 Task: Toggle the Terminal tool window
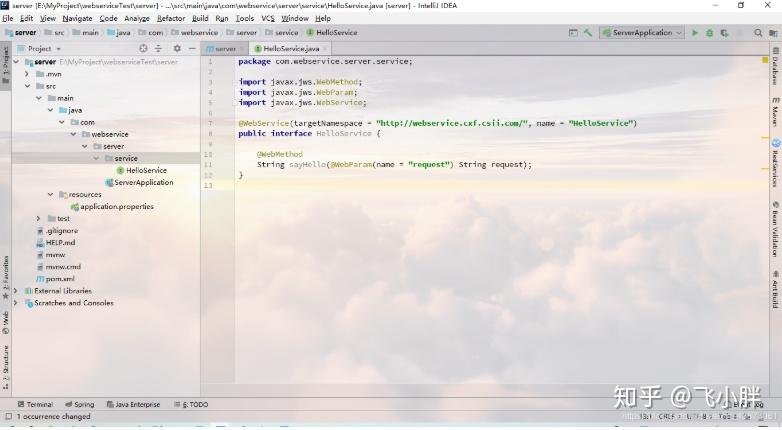pos(35,405)
